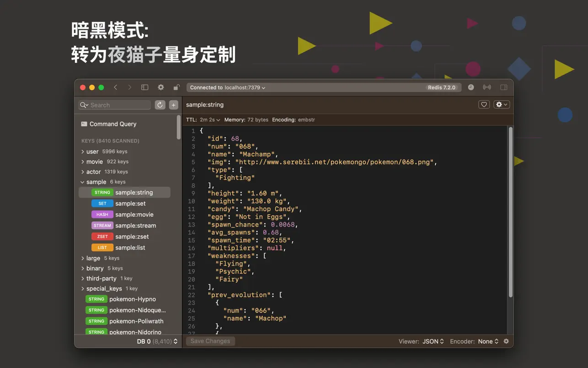This screenshot has height=368, width=588.
Task: Click the Search keys input field
Action: 115,105
